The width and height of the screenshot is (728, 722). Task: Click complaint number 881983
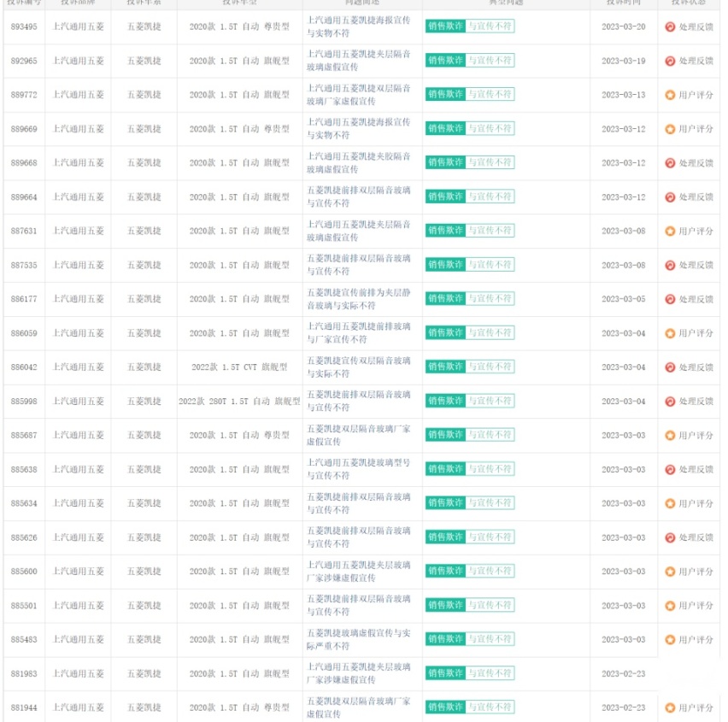coord(24,673)
